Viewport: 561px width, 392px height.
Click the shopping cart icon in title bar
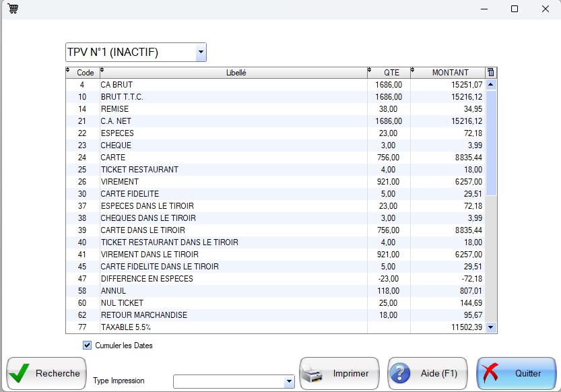(13, 9)
